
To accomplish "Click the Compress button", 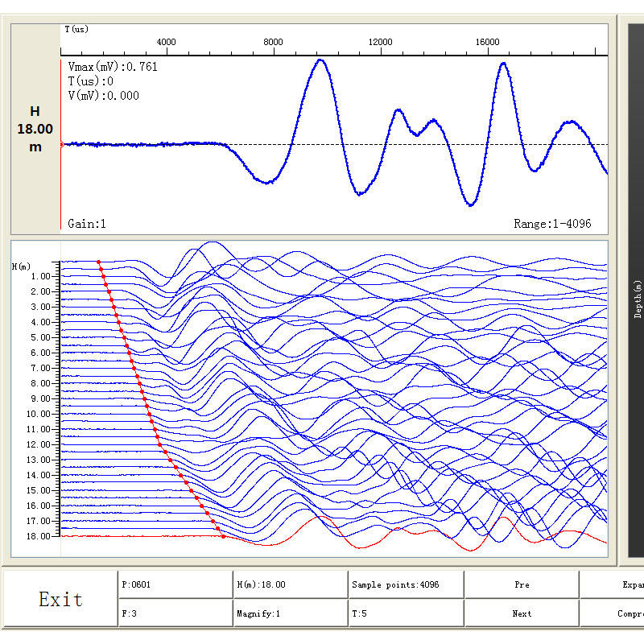I will pyautogui.click(x=612, y=613).
